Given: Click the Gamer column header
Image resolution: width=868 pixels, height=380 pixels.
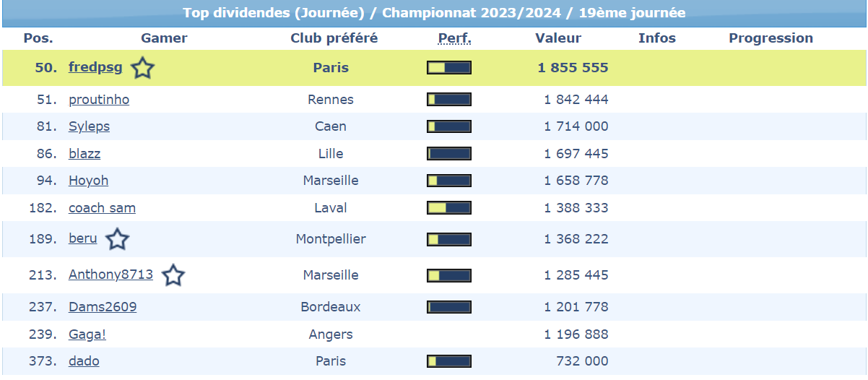Looking at the screenshot, I should pos(164,38).
